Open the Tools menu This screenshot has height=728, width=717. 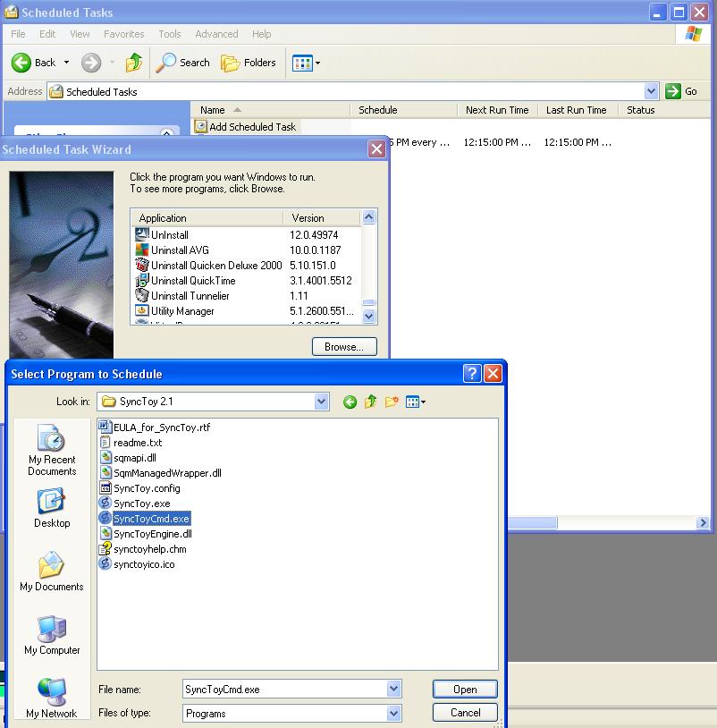click(169, 34)
